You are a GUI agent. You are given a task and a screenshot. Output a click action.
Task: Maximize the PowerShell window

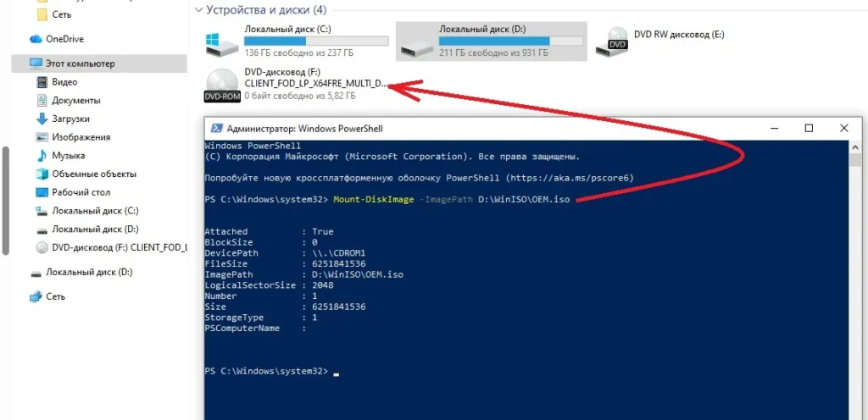click(809, 128)
